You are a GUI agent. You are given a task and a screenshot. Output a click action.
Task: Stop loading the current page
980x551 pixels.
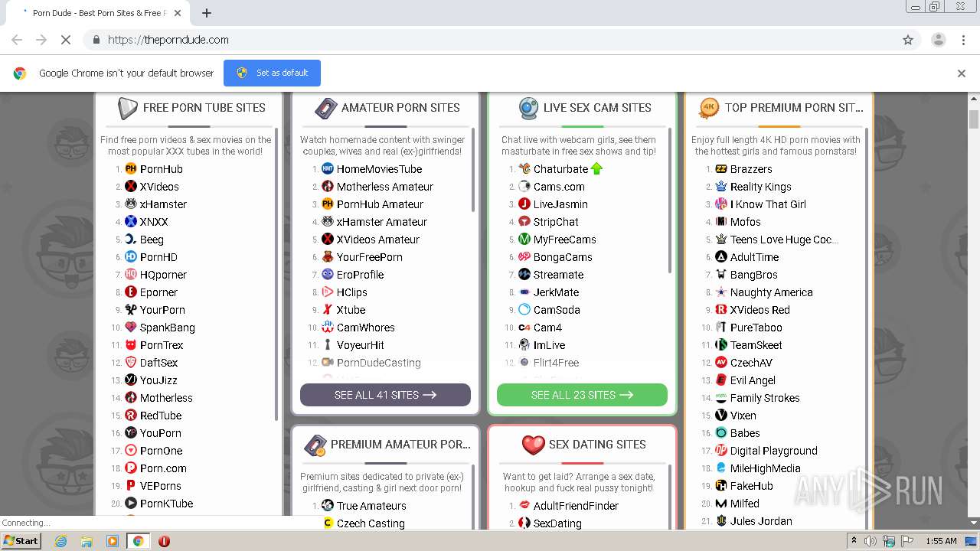click(66, 40)
